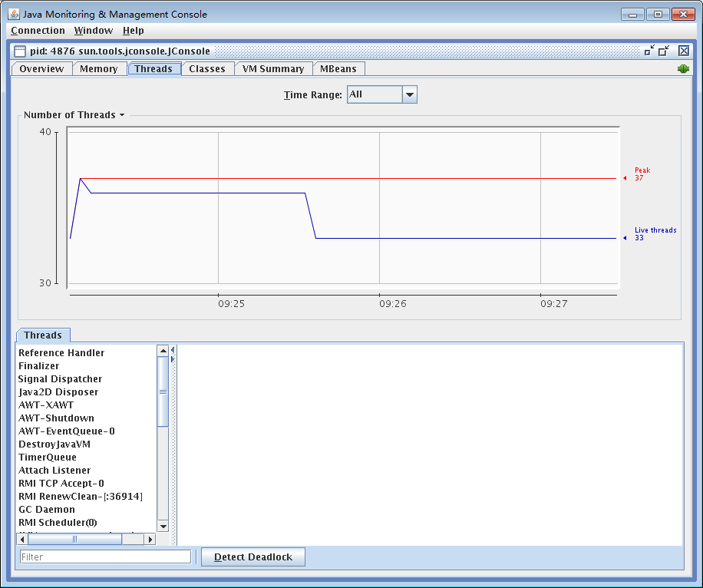
Task: Select the AWT-XAWT thread
Action: click(46, 405)
